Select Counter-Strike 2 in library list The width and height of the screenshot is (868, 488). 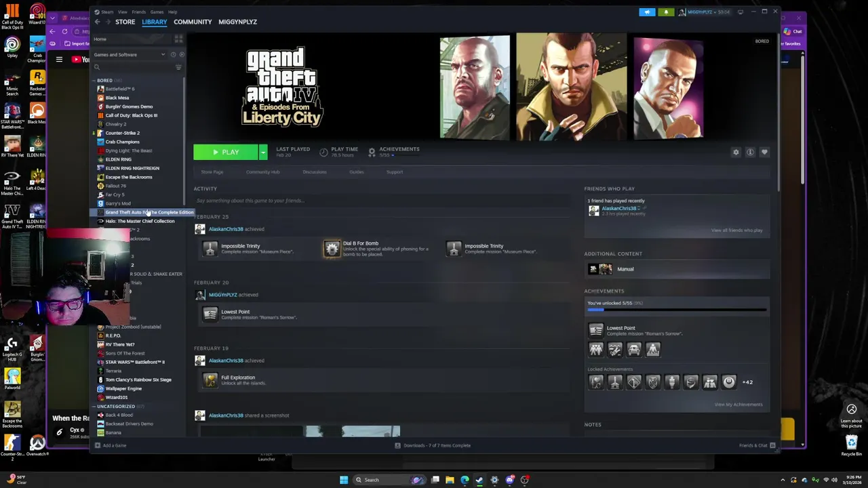tap(122, 133)
